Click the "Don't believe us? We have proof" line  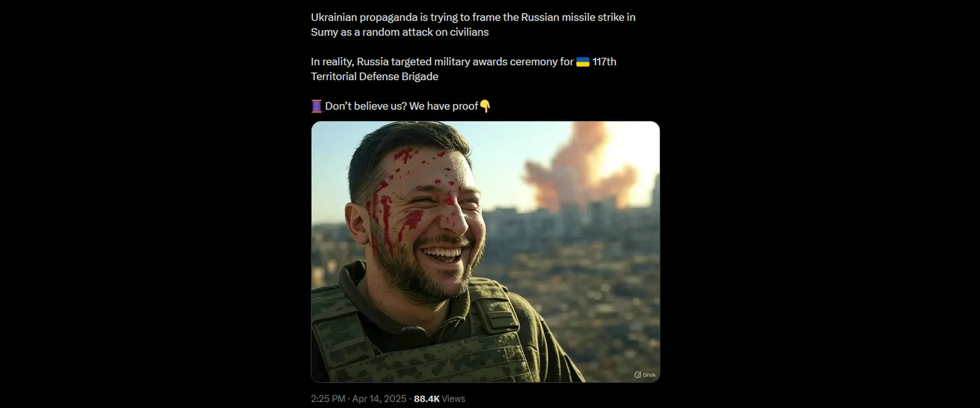(x=401, y=106)
